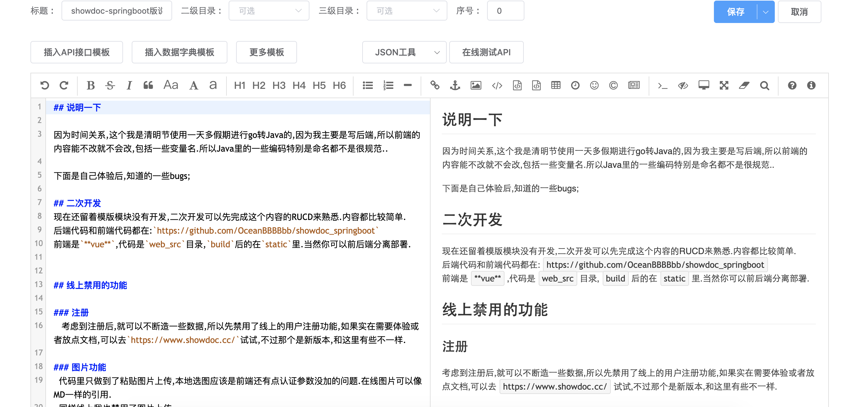Click editor heading '### 注册'

tap(71, 312)
